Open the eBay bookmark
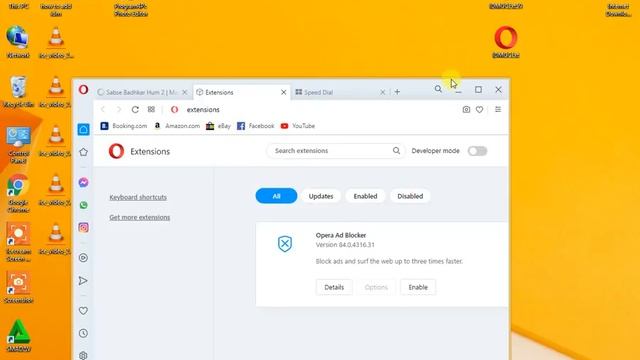The width and height of the screenshot is (640, 360). (218, 126)
